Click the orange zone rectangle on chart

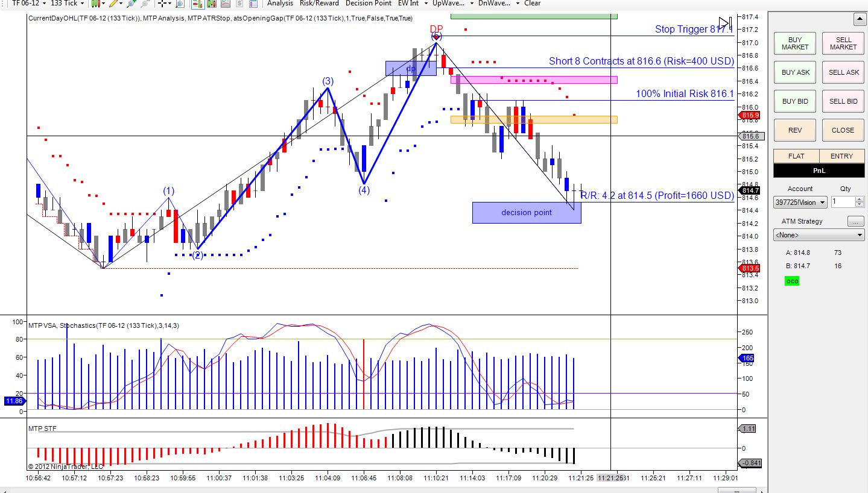click(534, 119)
